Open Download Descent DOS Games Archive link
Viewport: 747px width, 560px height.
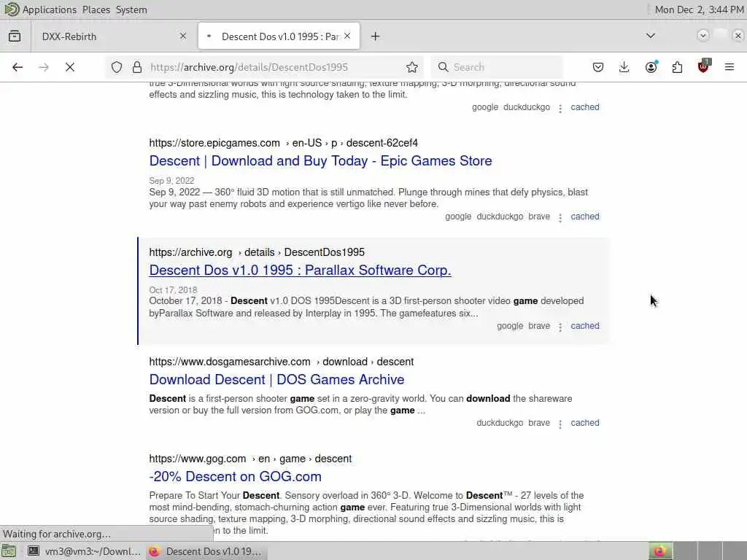(276, 379)
